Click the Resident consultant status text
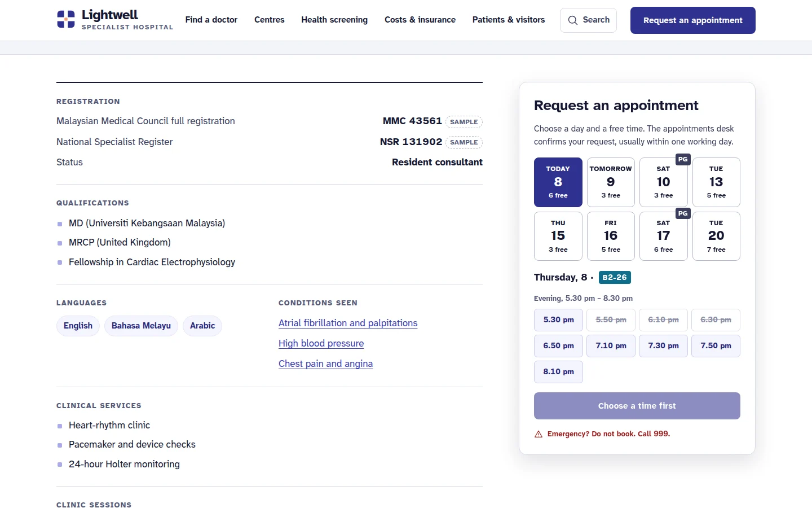 [x=437, y=163]
